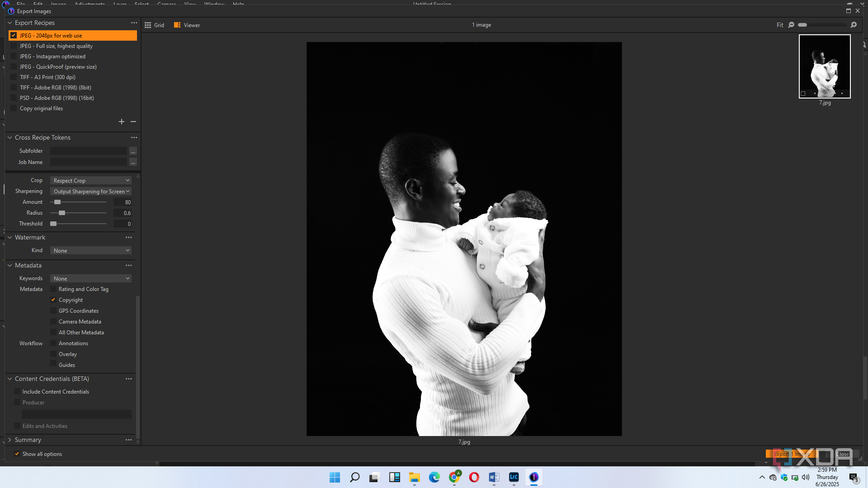The width and height of the screenshot is (868, 488).
Task: Open Subfolder token browser button
Action: tap(133, 151)
